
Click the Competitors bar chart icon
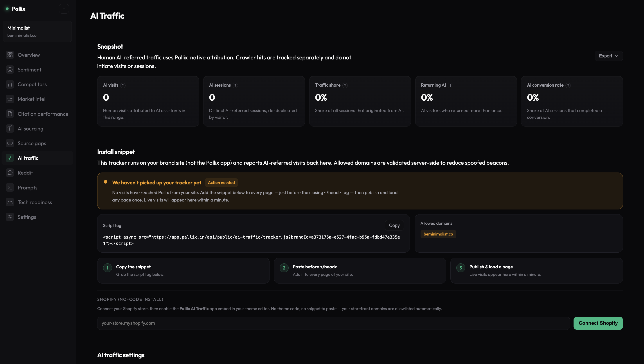(x=10, y=84)
